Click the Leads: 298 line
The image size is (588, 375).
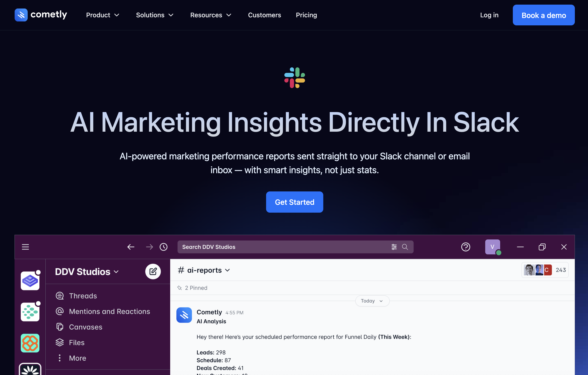(211, 353)
